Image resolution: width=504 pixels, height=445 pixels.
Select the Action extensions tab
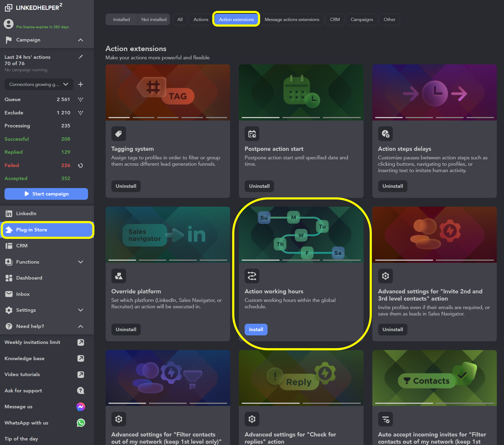(236, 19)
